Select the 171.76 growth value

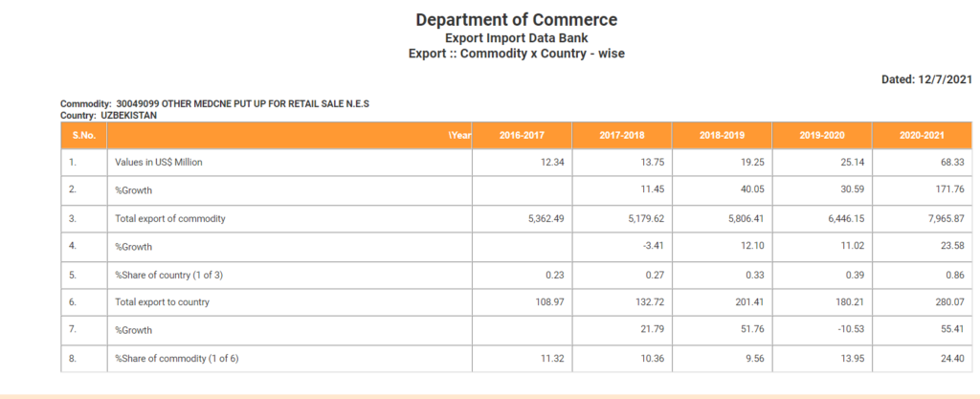pyautogui.click(x=948, y=190)
